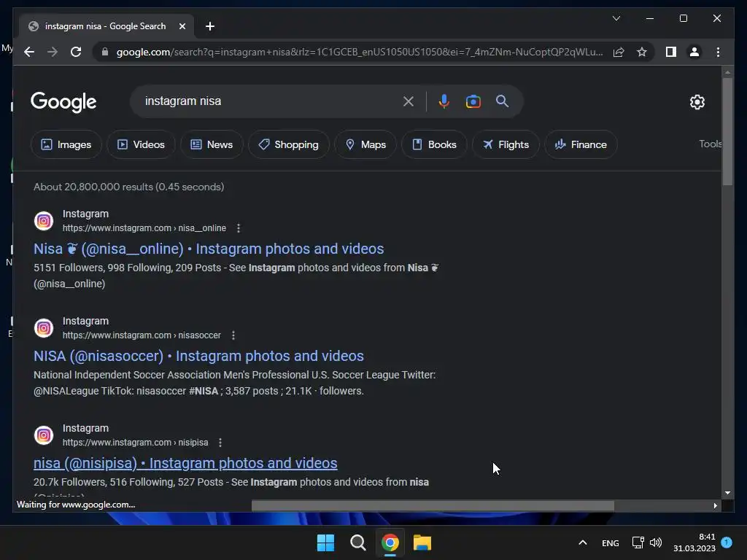Screen dimensions: 747x560
Task: Open the notification badge
Action: [x=727, y=542]
